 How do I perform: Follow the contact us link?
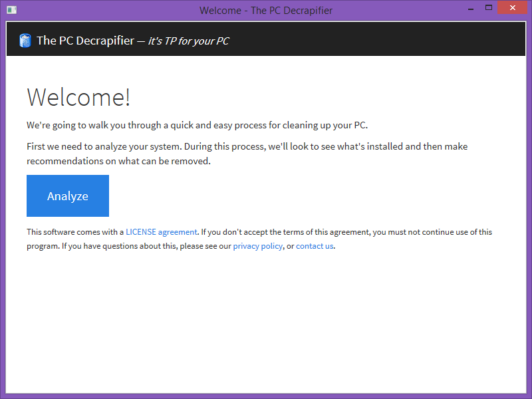[x=315, y=246]
